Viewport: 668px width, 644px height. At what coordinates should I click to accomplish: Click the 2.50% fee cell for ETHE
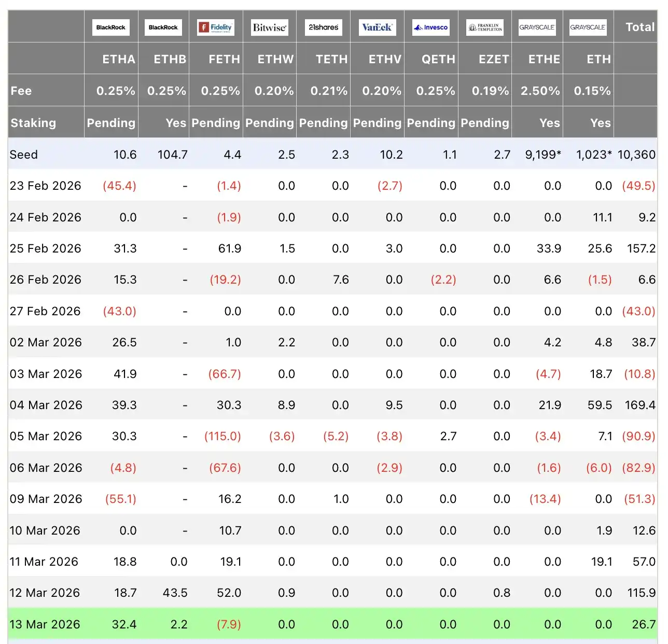click(540, 91)
